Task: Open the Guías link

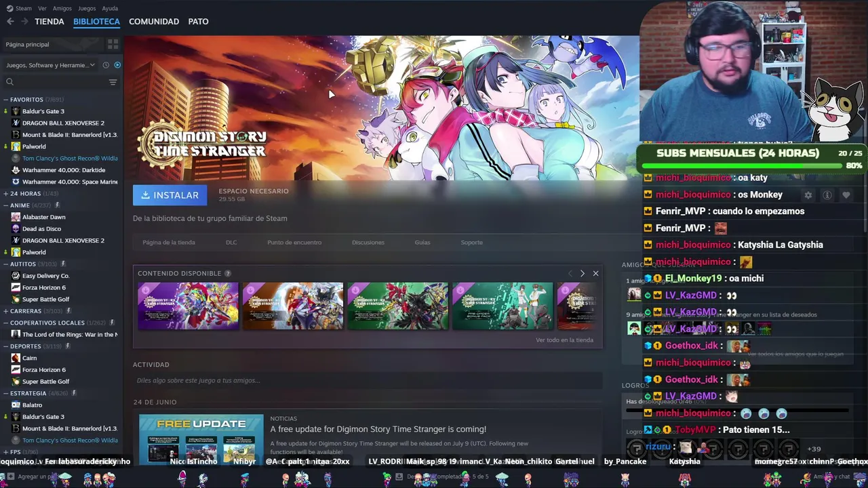Action: click(422, 243)
